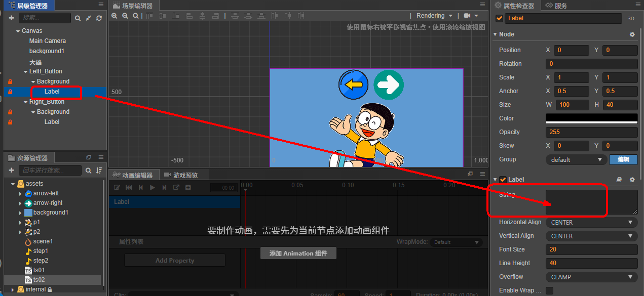Open the Label component gear settings

click(x=632, y=180)
